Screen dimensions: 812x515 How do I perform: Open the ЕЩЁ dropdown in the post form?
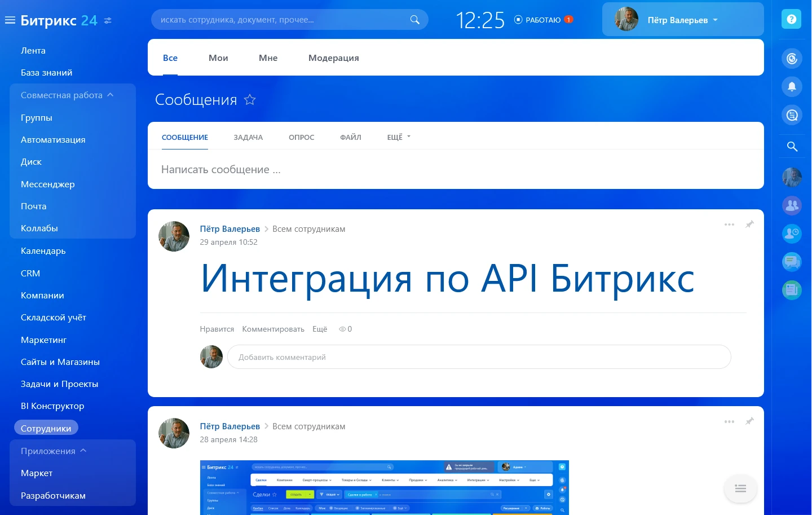tap(398, 137)
